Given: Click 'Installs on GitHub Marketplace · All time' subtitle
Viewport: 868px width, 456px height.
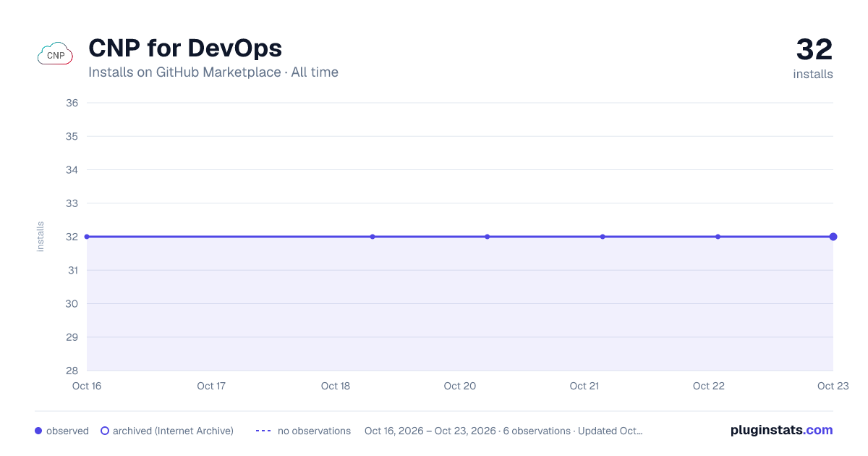Looking at the screenshot, I should coord(213,72).
